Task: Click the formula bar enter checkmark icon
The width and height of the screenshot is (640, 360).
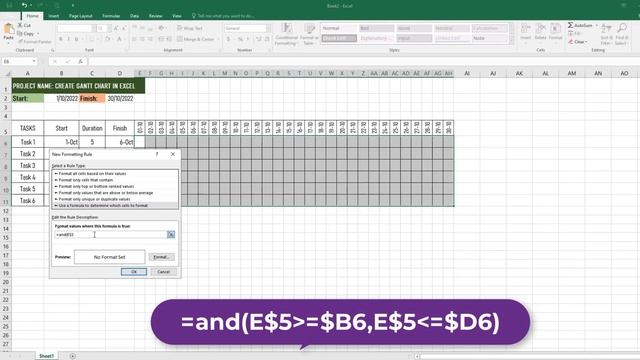Action: point(68,61)
